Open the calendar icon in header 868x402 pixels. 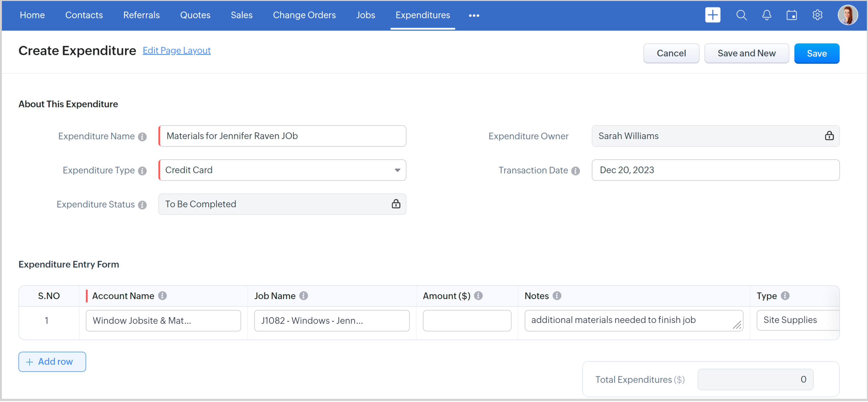791,15
